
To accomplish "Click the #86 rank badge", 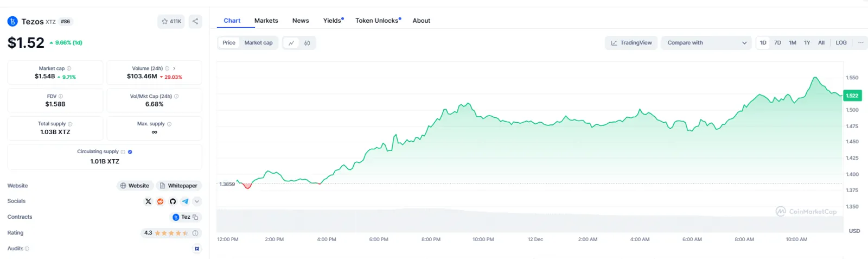I will click(x=66, y=22).
